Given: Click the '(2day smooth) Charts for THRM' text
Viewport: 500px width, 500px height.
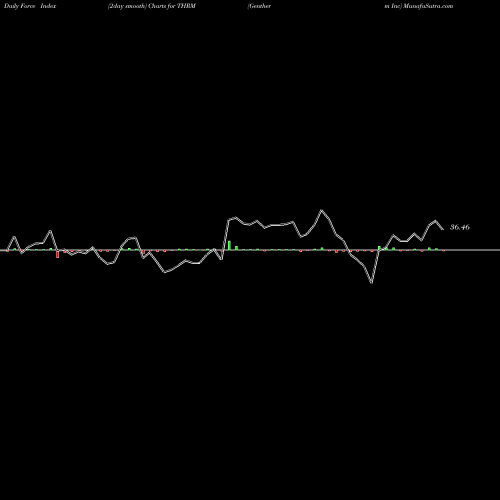Looking at the screenshot, I should [x=152, y=6].
